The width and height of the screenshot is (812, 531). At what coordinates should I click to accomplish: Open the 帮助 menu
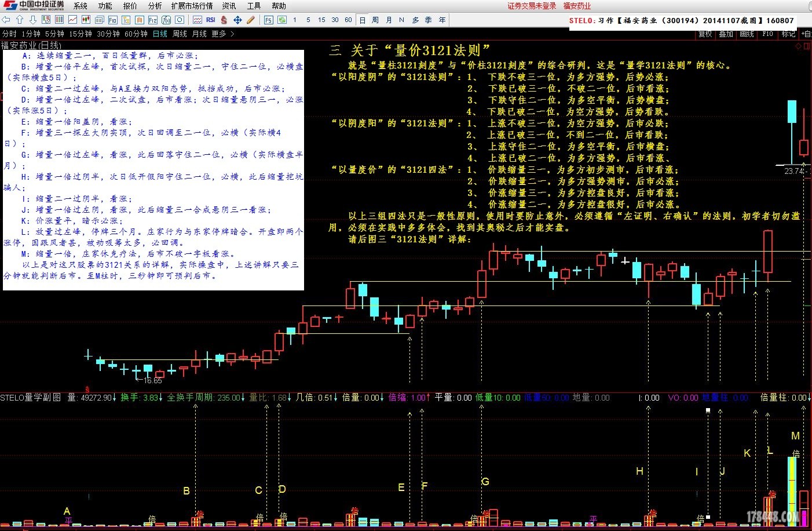(x=279, y=6)
